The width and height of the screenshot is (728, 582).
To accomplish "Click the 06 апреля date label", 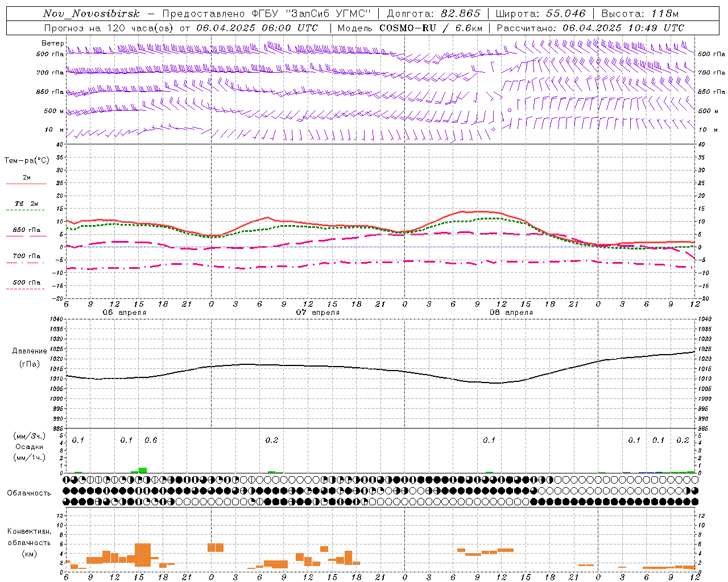I will [x=124, y=313].
